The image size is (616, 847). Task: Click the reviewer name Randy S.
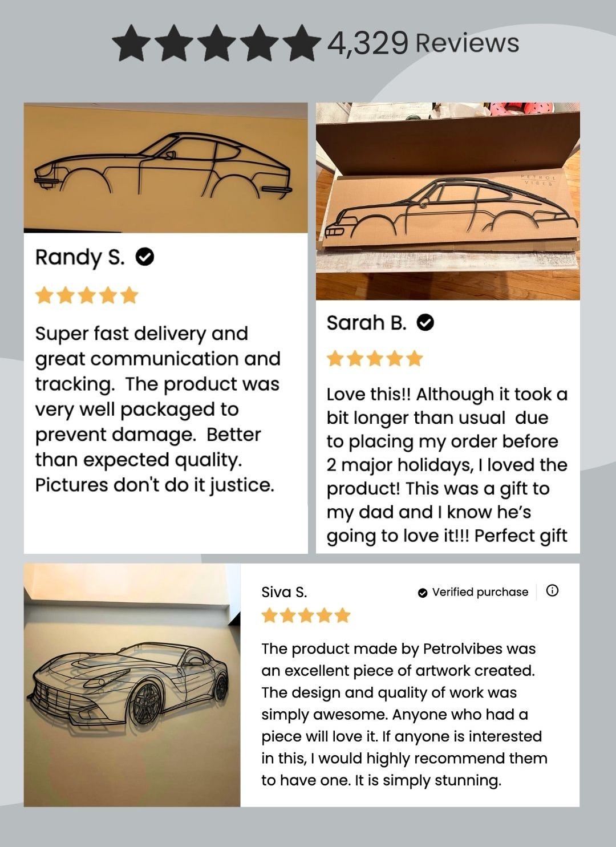click(x=80, y=257)
